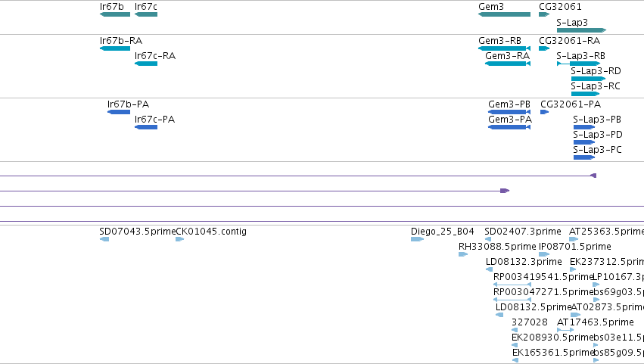Select the Gem3-RB transcript feature
This screenshot has height=364, width=644.
[504, 48]
